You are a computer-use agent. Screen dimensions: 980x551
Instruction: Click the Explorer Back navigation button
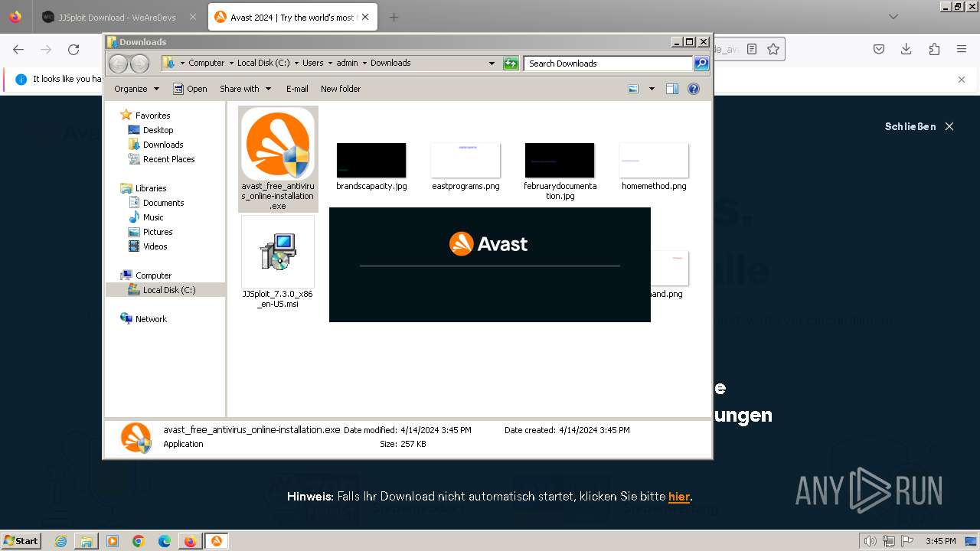coord(118,64)
